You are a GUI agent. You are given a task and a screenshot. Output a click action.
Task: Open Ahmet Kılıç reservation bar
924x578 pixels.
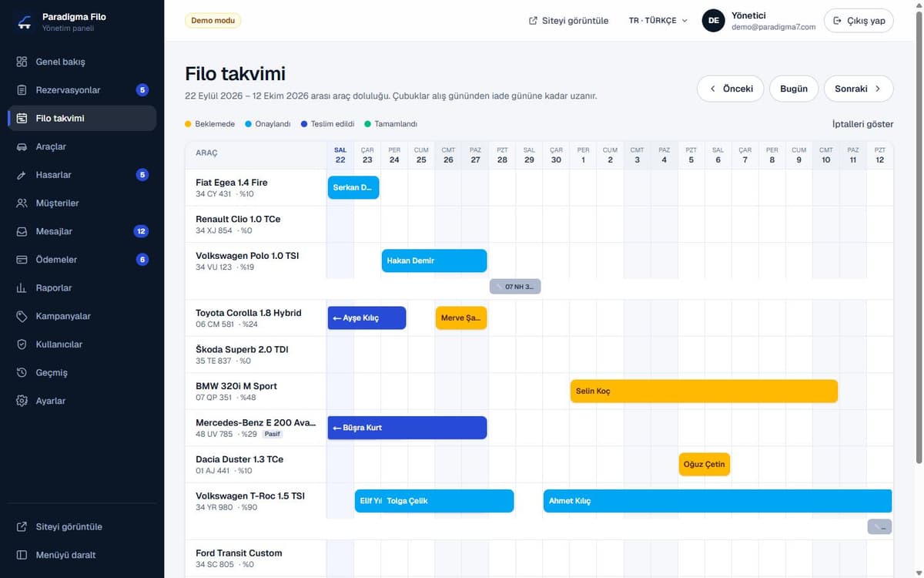click(x=718, y=501)
